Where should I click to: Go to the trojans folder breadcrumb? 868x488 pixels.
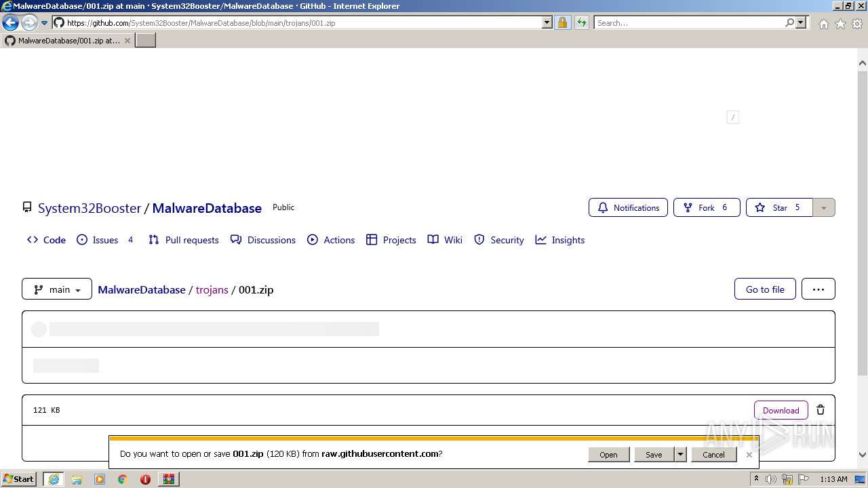pos(212,289)
